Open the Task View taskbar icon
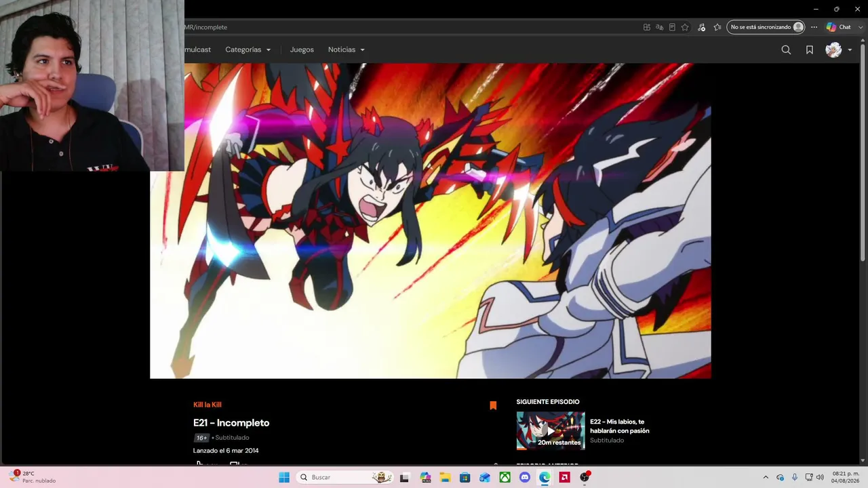Viewport: 868px width, 488px height. click(x=405, y=477)
